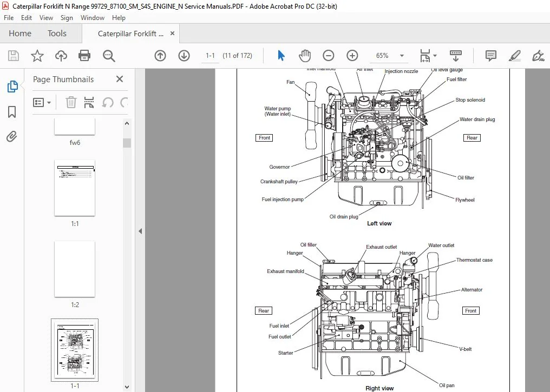Click the Fuel injection pump label
Screen dimensions: 550x392
283,200
